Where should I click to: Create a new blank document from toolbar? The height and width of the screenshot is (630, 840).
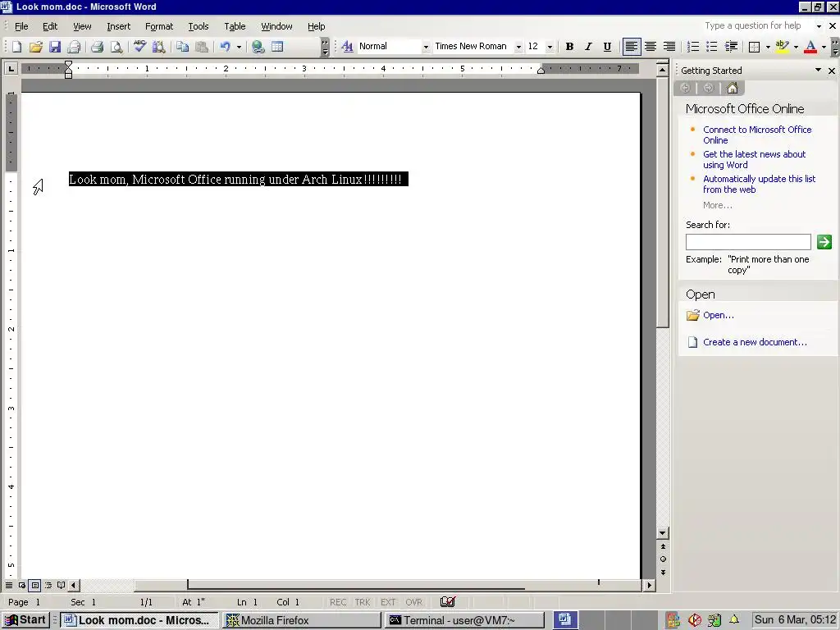[16, 47]
